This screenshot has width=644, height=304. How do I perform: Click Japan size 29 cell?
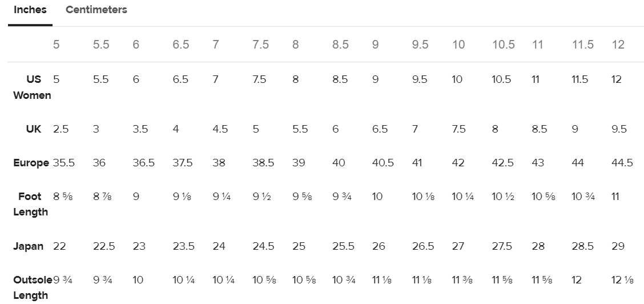pos(618,246)
